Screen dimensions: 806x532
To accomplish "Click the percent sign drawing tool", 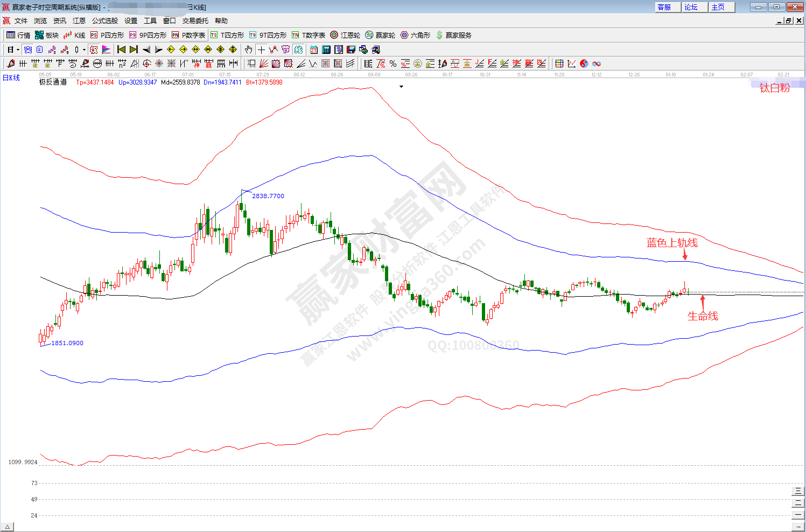I will pos(393,64).
